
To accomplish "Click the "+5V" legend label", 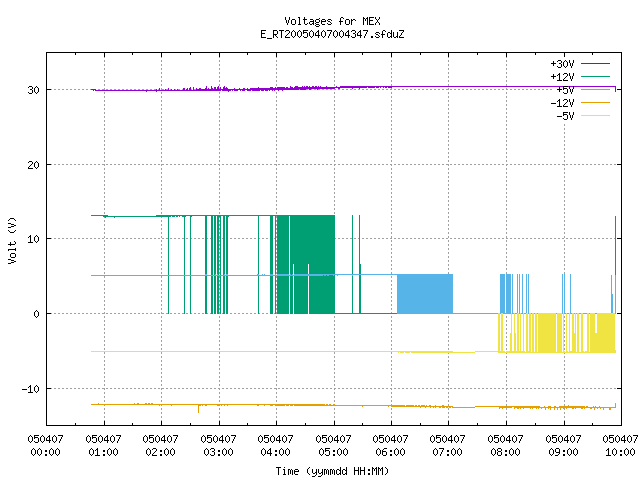I will tap(565, 90).
